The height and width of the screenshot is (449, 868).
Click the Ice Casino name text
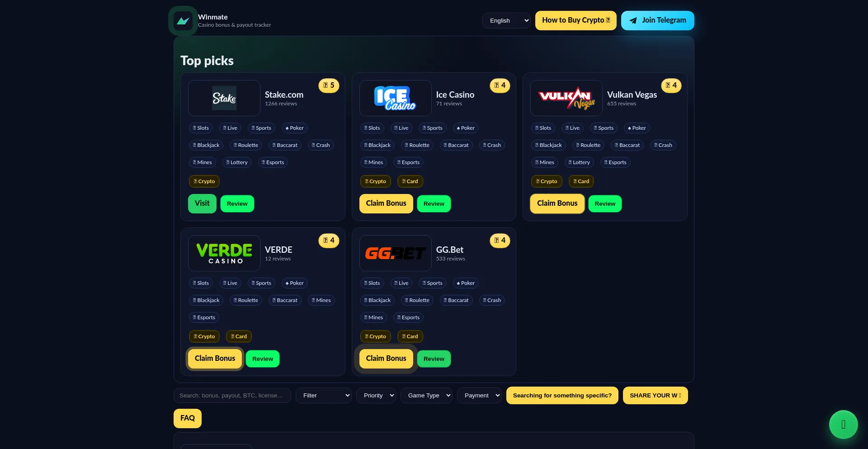[455, 95]
